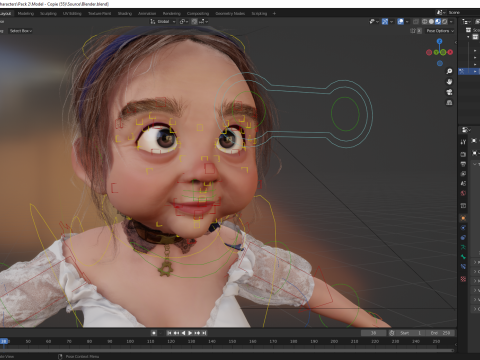Open the properties editor type dropdown
The height and width of the screenshot is (360, 480).
(466, 130)
